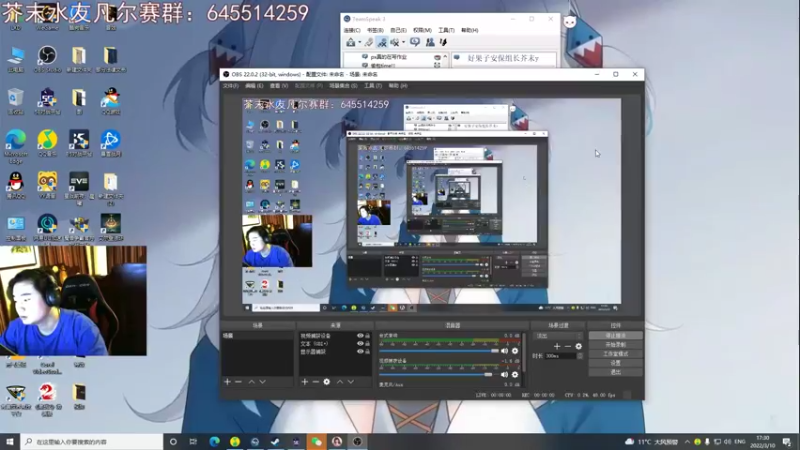The width and height of the screenshot is (800, 450).
Task: Open the OBS 场景集合(S) menu
Action: [343, 86]
